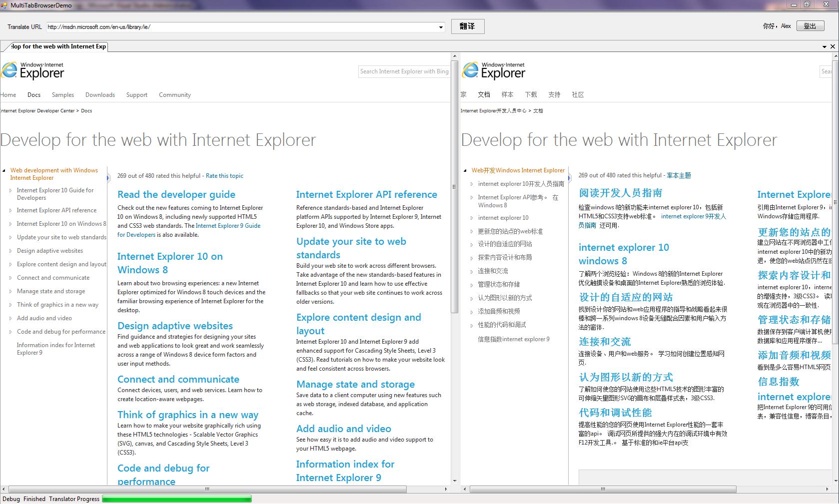Open Information index for Internet Explorer 9 heading

coord(345,471)
